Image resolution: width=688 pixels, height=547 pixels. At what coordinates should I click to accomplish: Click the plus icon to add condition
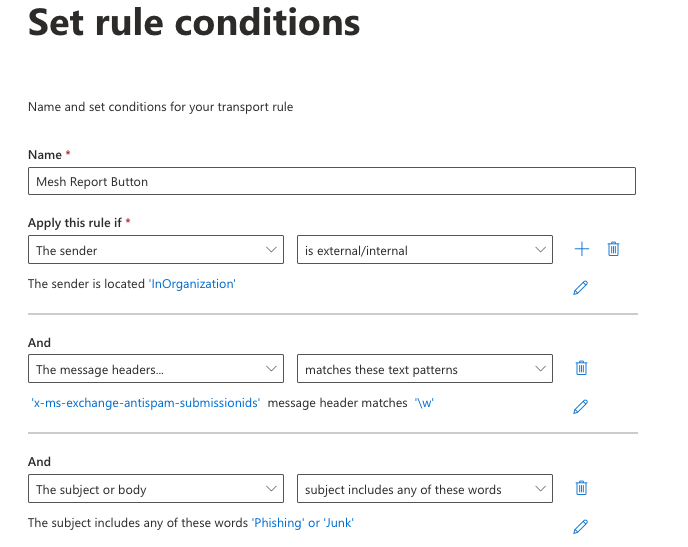[582, 249]
